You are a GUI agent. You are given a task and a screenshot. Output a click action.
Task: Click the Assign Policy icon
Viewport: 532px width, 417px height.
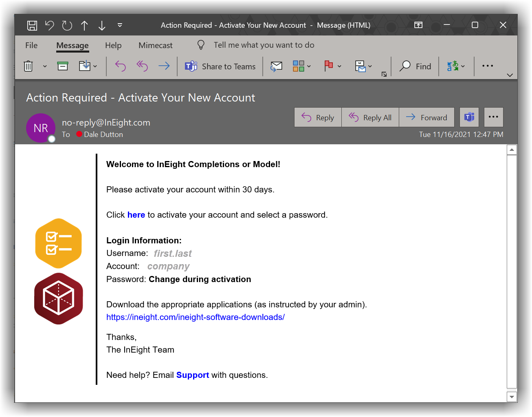361,66
